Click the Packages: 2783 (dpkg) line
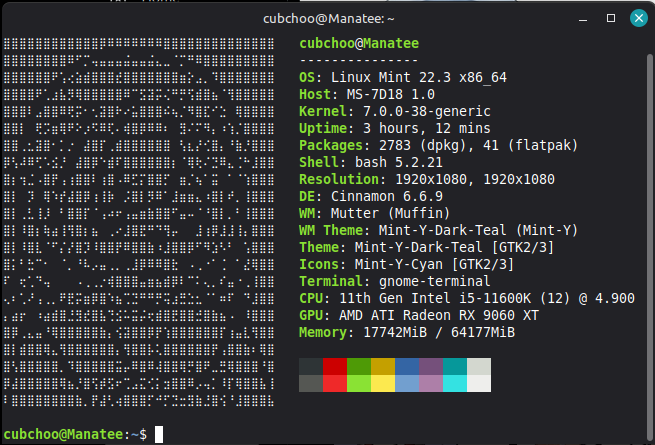 coord(439,145)
